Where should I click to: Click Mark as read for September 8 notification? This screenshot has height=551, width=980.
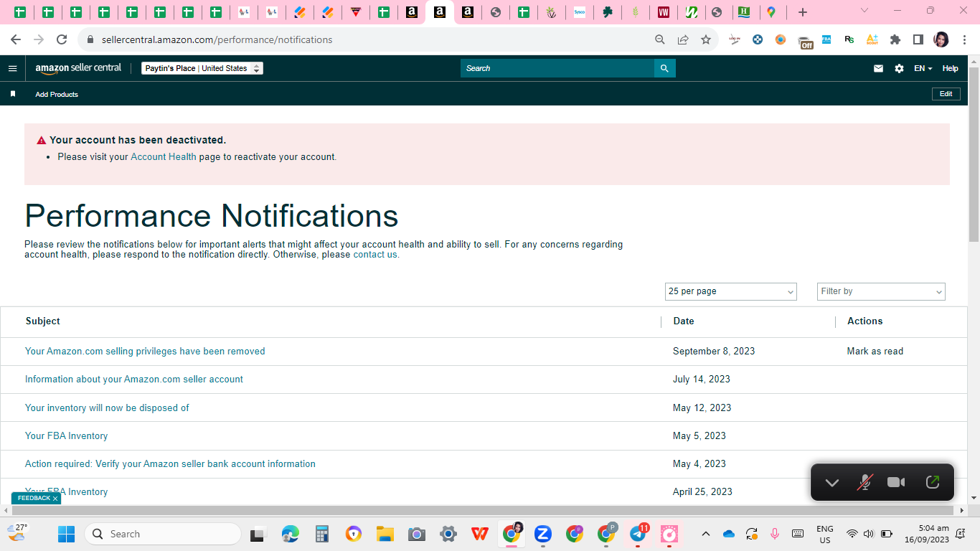click(875, 351)
